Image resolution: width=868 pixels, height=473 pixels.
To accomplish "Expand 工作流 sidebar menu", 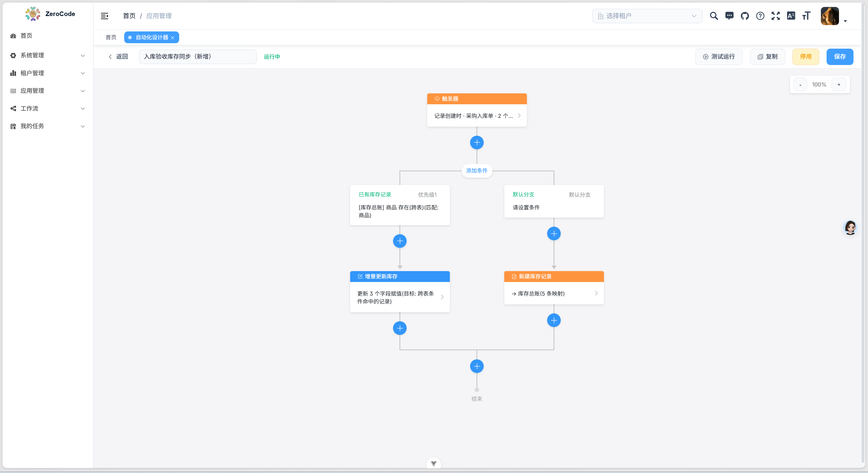I will pos(47,109).
